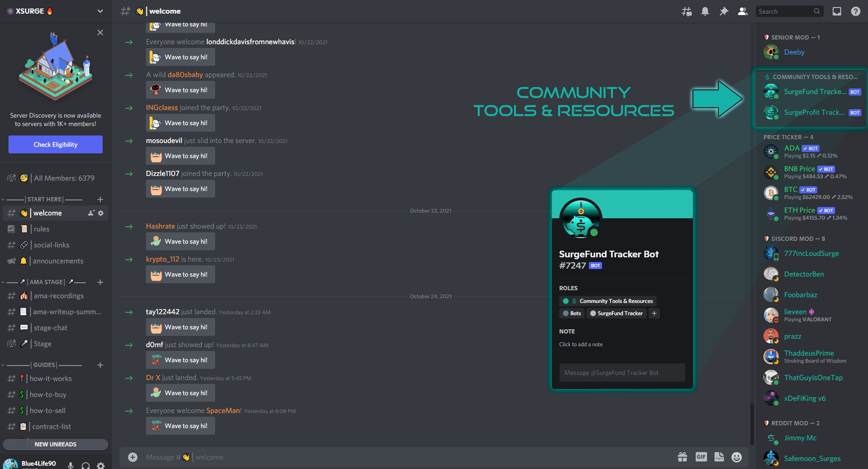Image resolution: width=868 pixels, height=469 pixels.
Task: Select SurgeProfit Tracker bot in member list
Action: tap(811, 112)
